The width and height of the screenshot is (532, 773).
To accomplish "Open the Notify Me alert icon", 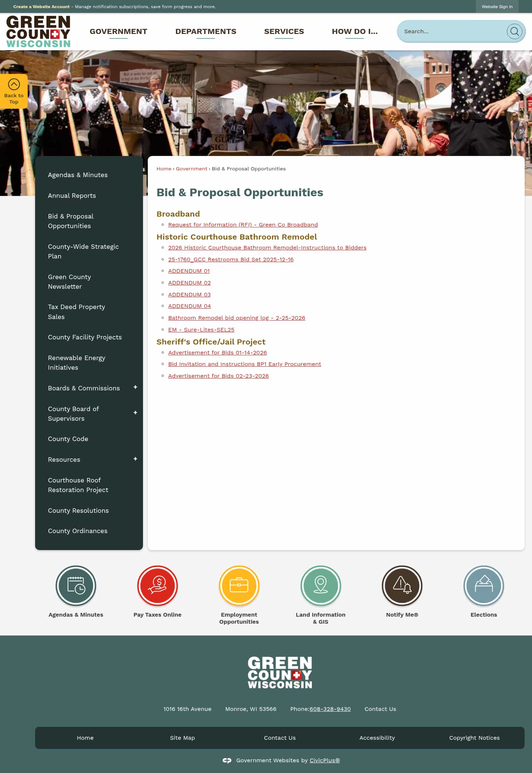I will 402,586.
